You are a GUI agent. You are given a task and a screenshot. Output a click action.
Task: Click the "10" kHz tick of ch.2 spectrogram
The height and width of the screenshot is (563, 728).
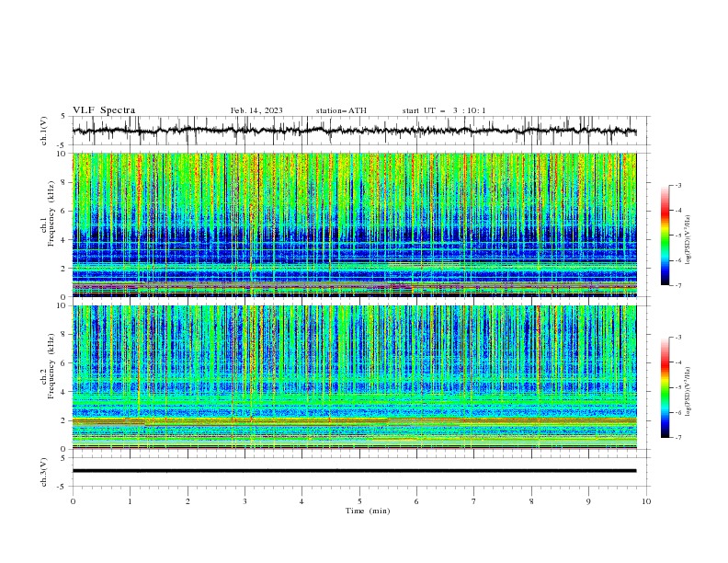63,305
